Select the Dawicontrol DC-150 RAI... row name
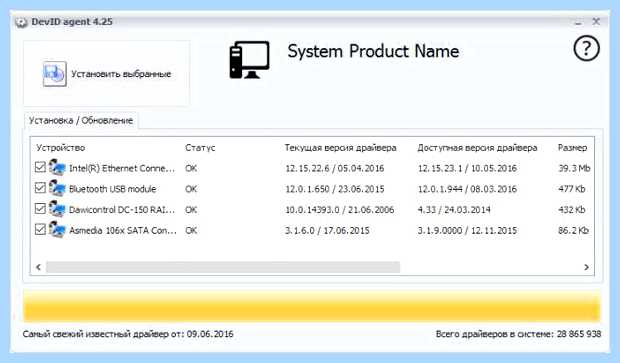Image resolution: width=620 pixels, height=363 pixels. tap(122, 210)
